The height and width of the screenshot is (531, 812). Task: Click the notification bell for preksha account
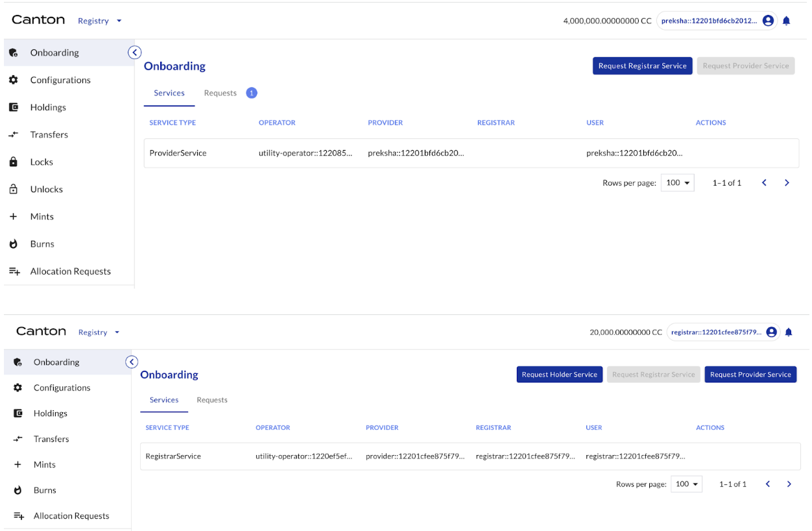[x=786, y=20]
